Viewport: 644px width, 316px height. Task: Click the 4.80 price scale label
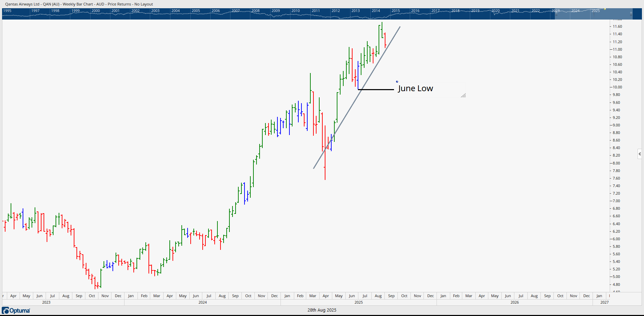(x=616, y=284)
